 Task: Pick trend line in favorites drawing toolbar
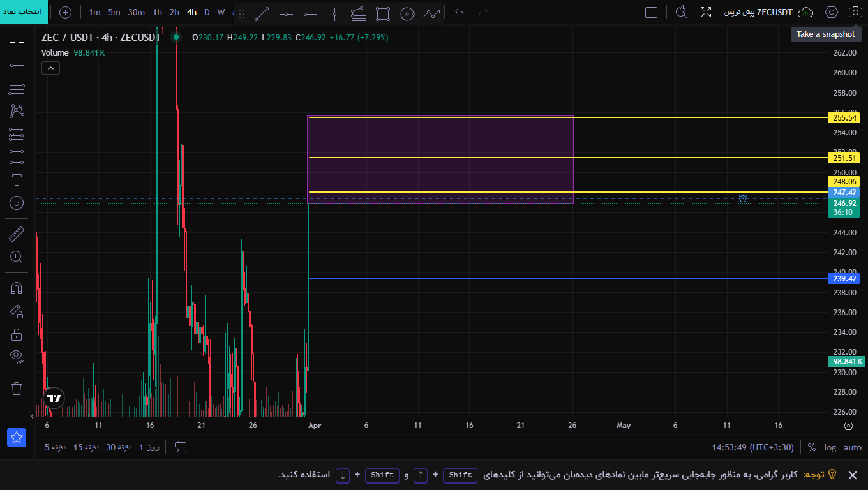tap(262, 13)
